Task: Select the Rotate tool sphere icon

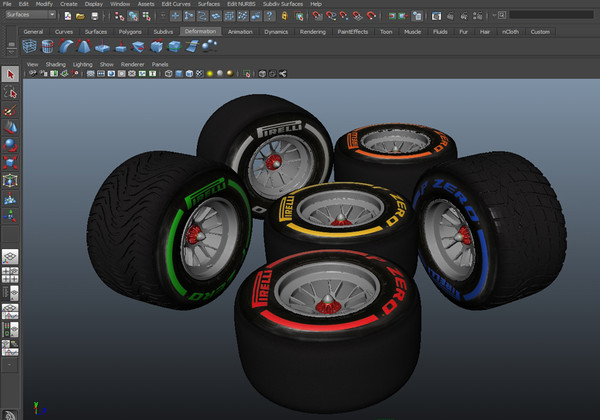Action: tap(10, 145)
